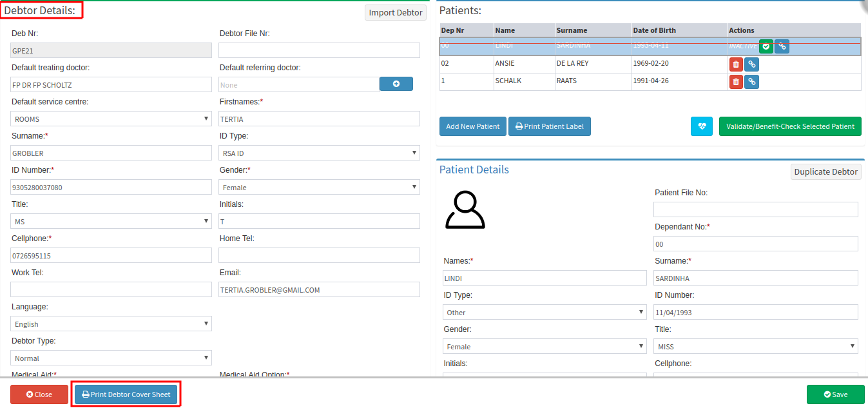Click the Debtor File Nr input field
Screen dimensions: 868x408
tap(319, 51)
